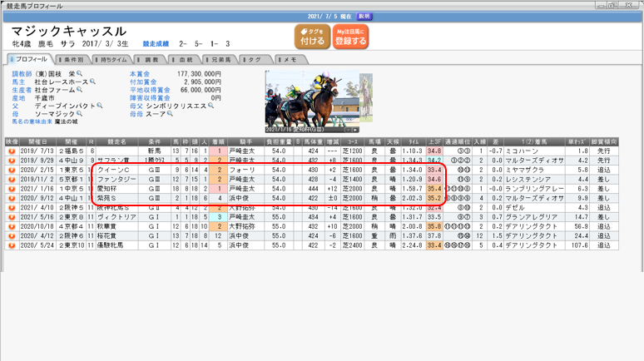The height and width of the screenshot is (361, 644).
Task: Click search icon beside sire ディープインパクト
Action: point(100,106)
